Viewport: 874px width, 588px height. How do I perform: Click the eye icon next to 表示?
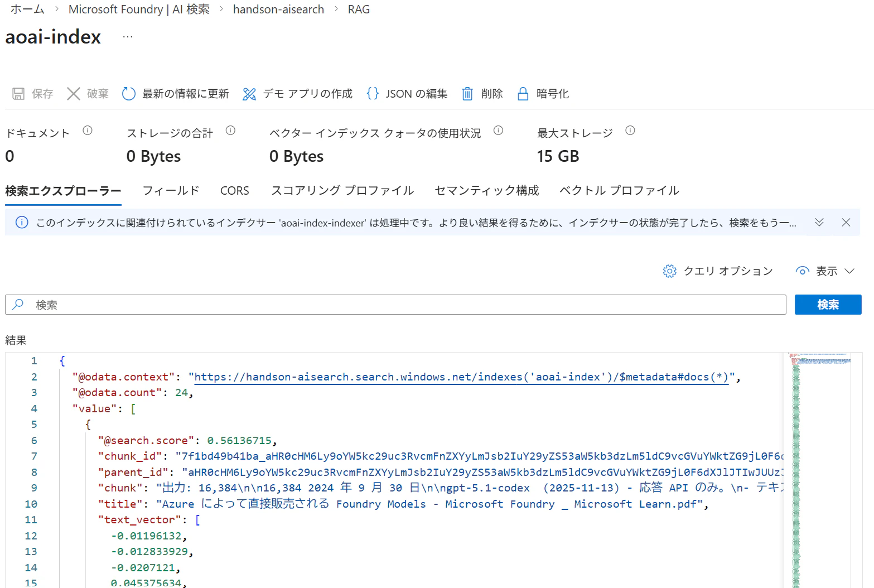click(802, 271)
